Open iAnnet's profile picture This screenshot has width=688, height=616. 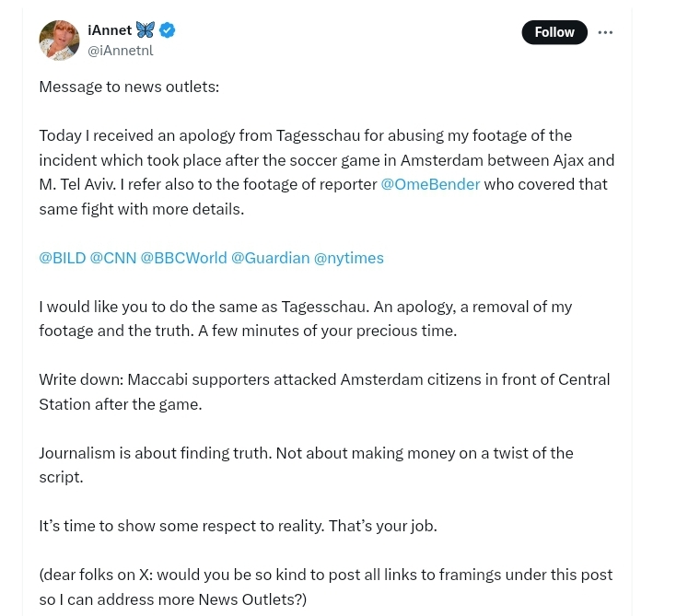59,41
